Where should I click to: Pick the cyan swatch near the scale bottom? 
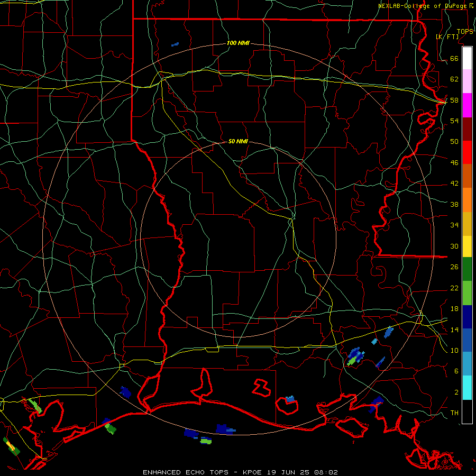click(467, 388)
